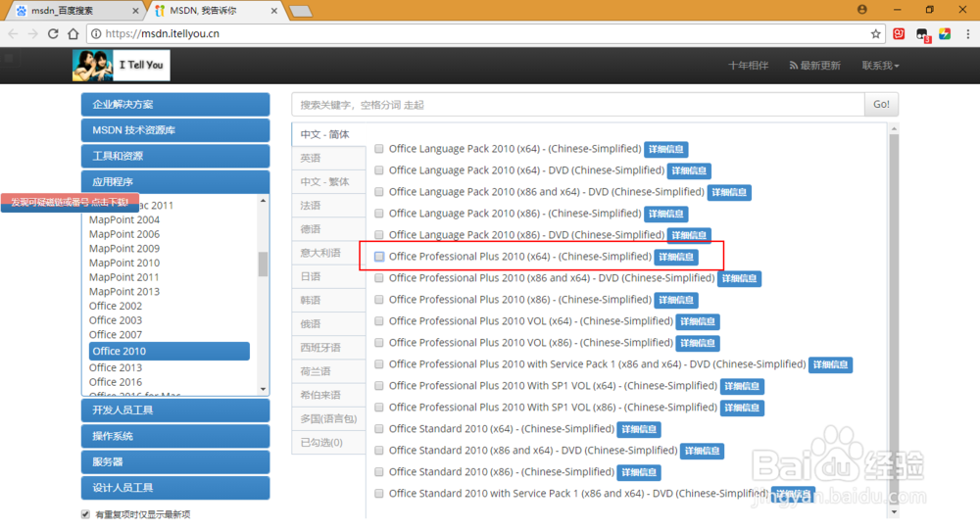Click the red 发现可疑磁链或番号 download banner
Screen dimensions: 980x530
[70, 203]
